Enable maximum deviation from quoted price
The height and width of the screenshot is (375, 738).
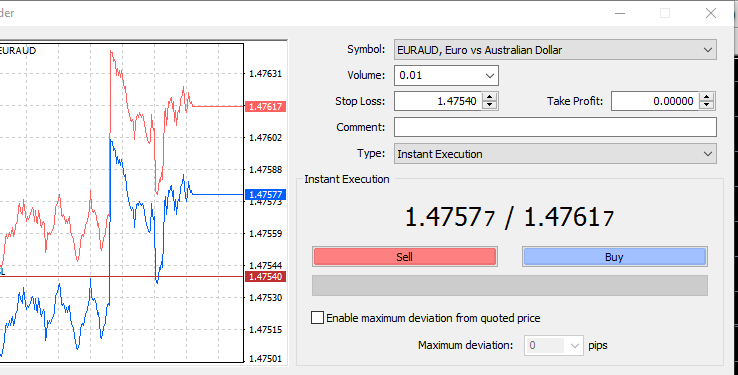click(x=318, y=318)
